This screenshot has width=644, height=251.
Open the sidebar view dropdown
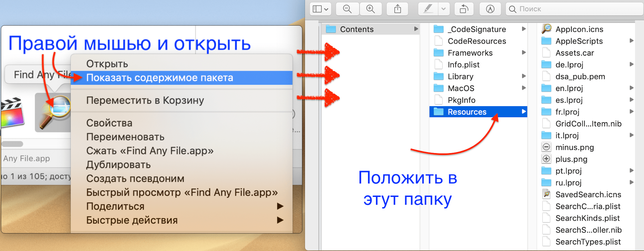[321, 9]
